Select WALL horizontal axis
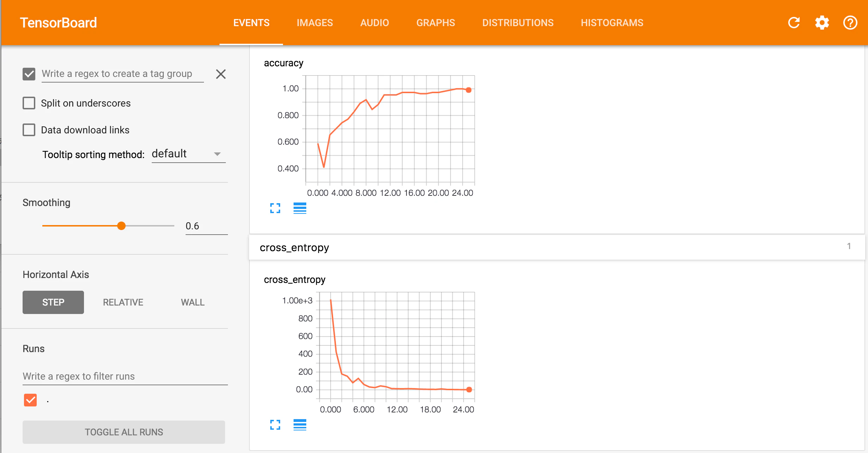Image resolution: width=868 pixels, height=453 pixels. pos(193,302)
